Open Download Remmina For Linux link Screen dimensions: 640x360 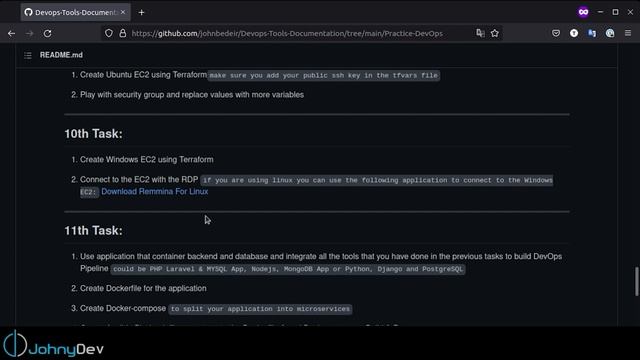[x=155, y=191]
